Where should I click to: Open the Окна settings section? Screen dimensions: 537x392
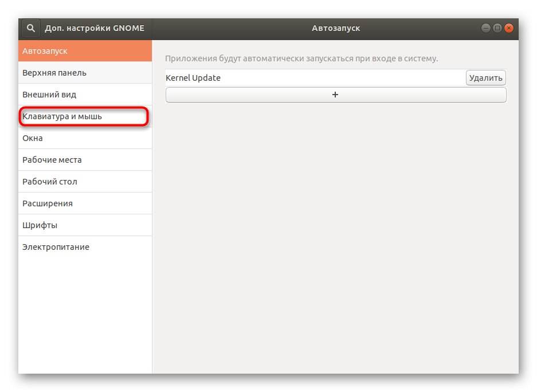click(x=85, y=138)
